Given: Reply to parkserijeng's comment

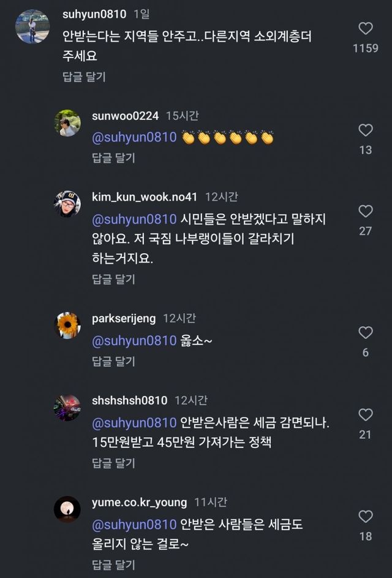Looking at the screenshot, I should [113, 361].
